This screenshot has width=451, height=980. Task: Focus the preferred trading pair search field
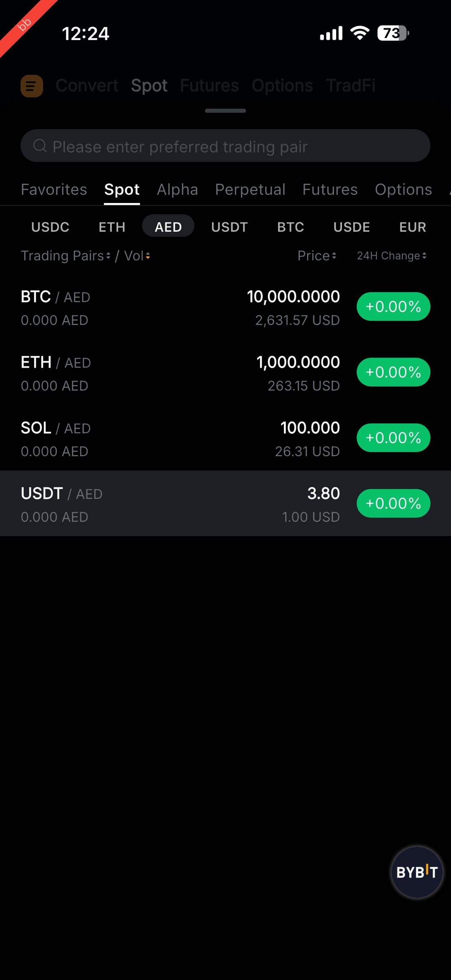234,146
